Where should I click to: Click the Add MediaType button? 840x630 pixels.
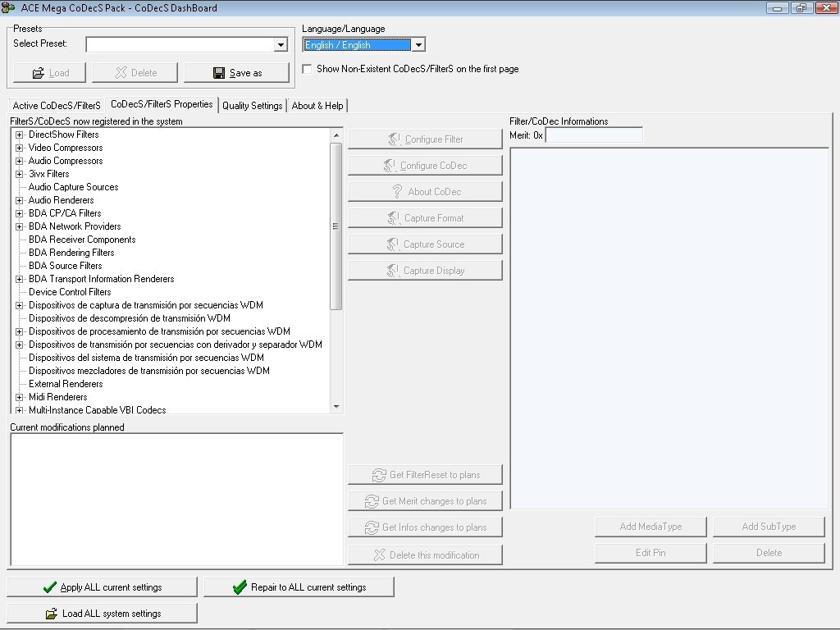651,527
